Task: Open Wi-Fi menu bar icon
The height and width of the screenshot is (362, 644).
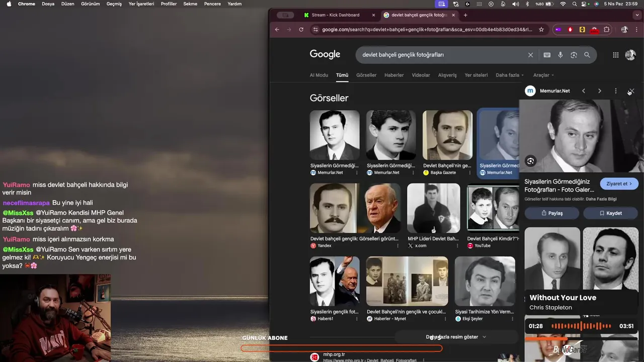Action: point(563,4)
